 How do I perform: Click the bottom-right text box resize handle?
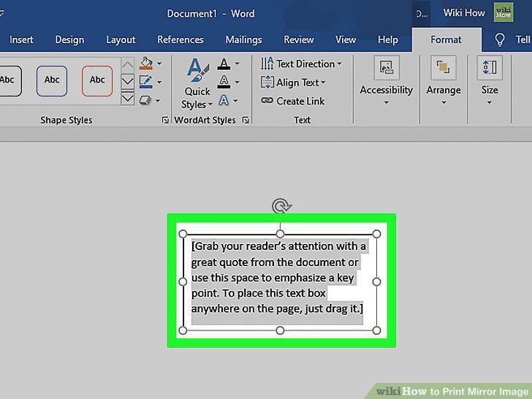pyautogui.click(x=376, y=330)
